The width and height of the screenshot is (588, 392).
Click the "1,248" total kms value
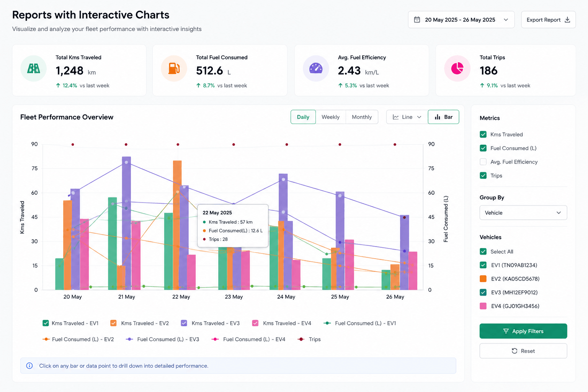(69, 71)
